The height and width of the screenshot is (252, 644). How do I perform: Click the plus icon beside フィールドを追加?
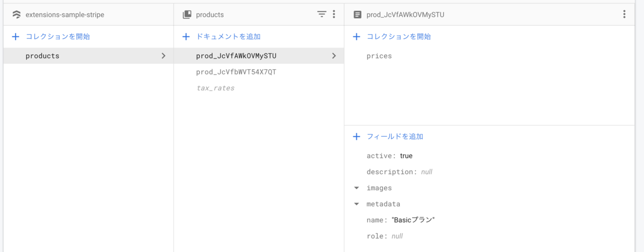tap(356, 137)
